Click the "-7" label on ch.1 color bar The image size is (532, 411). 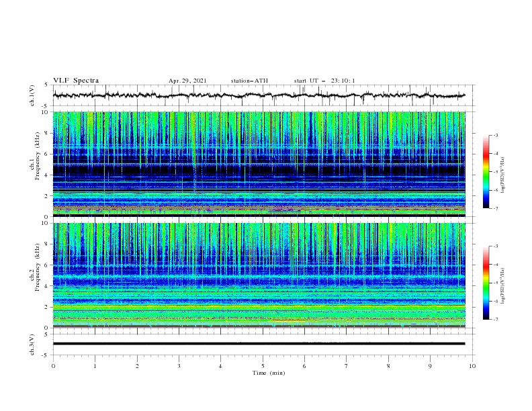pos(495,208)
